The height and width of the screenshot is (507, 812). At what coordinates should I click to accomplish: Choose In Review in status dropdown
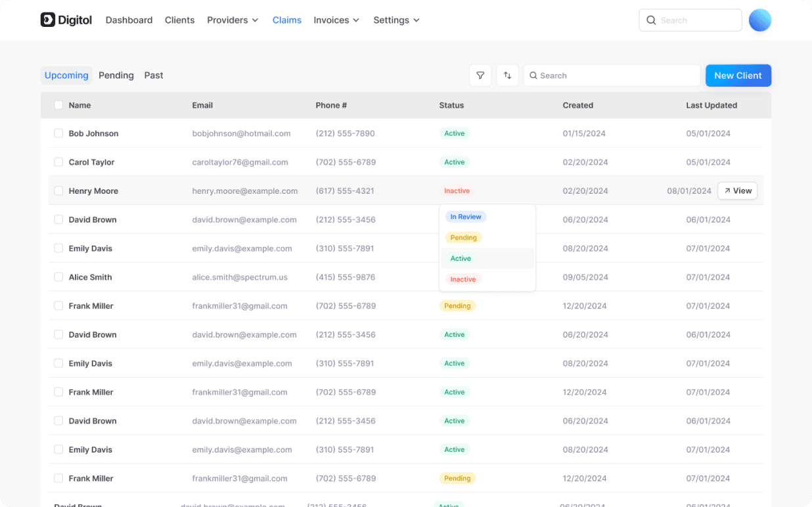tap(466, 217)
